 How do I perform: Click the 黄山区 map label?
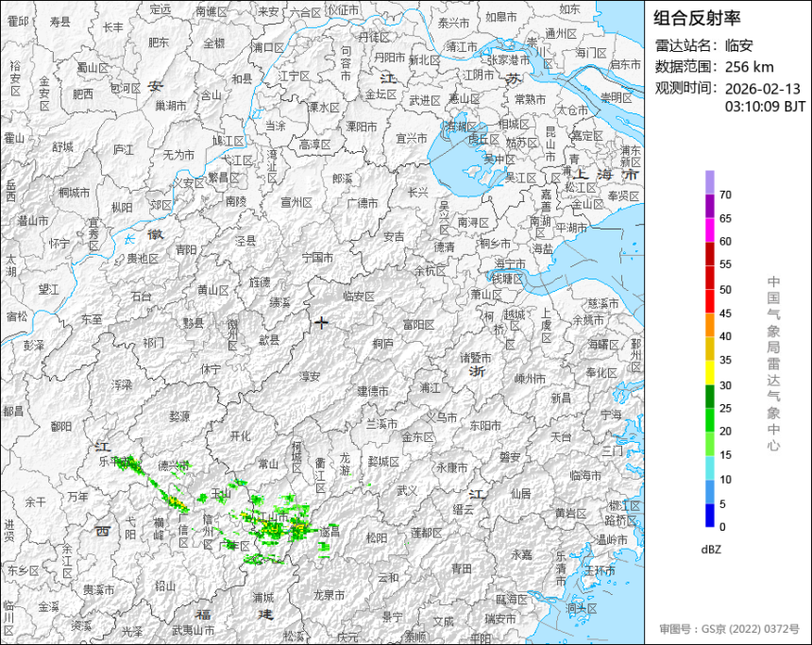pos(212,290)
